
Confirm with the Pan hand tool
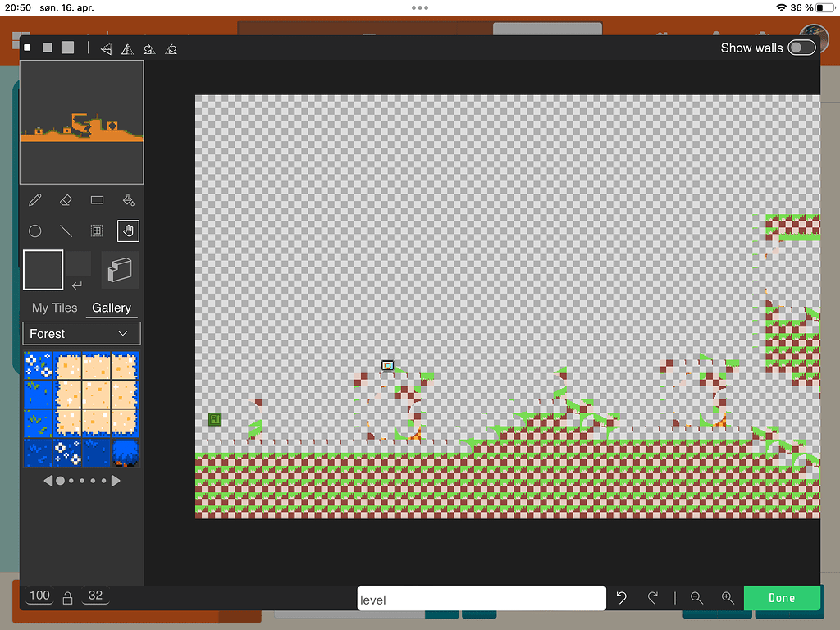tap(128, 231)
